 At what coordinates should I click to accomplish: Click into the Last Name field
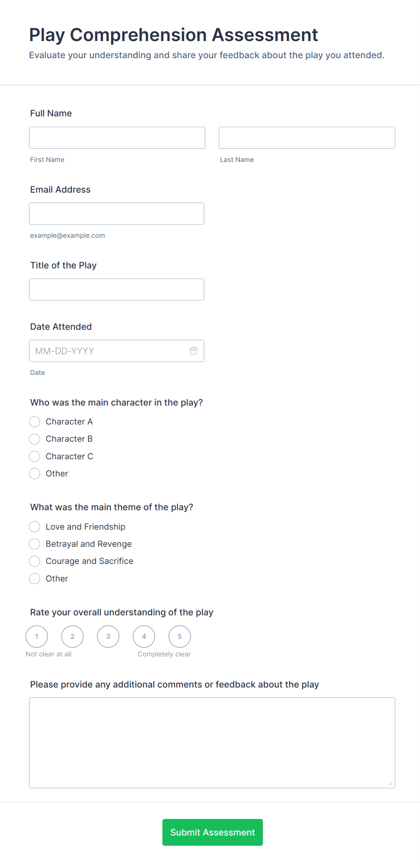(307, 138)
